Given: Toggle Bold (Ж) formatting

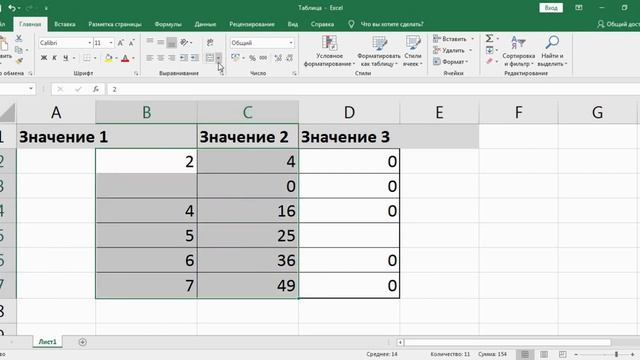Looking at the screenshot, I should click(44, 58).
